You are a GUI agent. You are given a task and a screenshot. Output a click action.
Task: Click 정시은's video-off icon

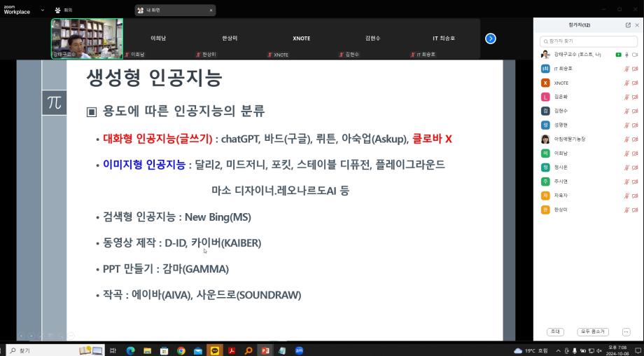pos(635,167)
